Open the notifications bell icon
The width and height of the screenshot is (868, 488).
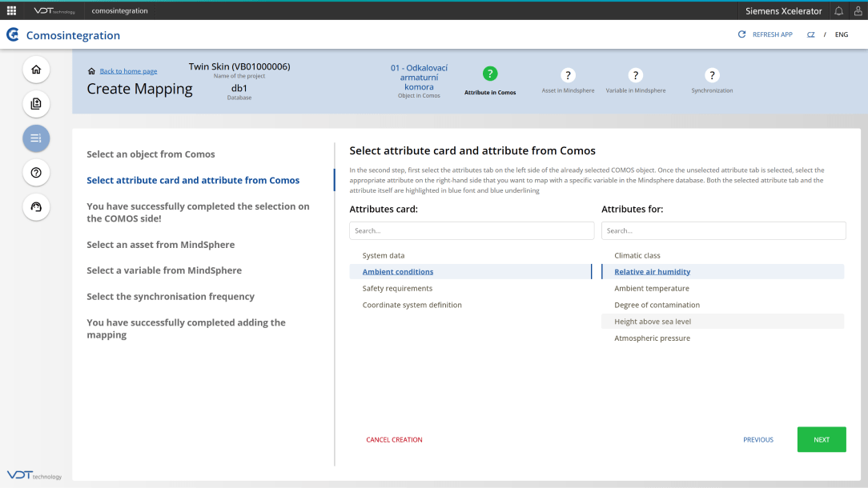pyautogui.click(x=838, y=11)
